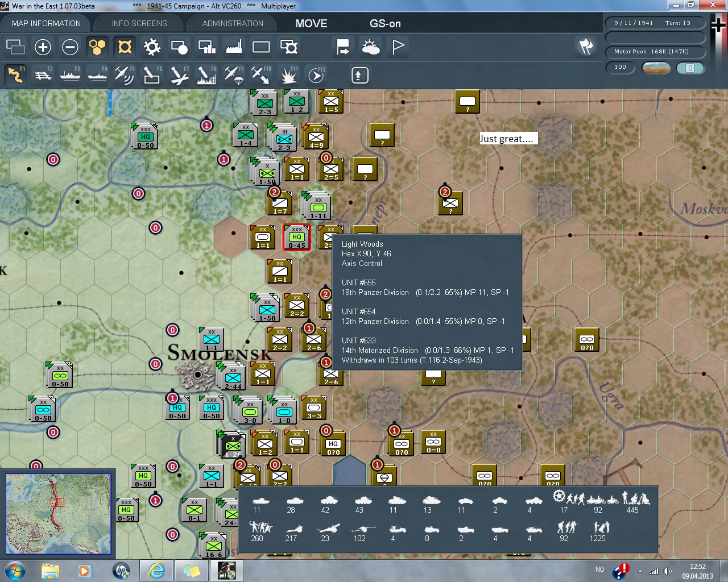Open Sticky Notes from the taskbar
The image size is (728, 582).
191,571
